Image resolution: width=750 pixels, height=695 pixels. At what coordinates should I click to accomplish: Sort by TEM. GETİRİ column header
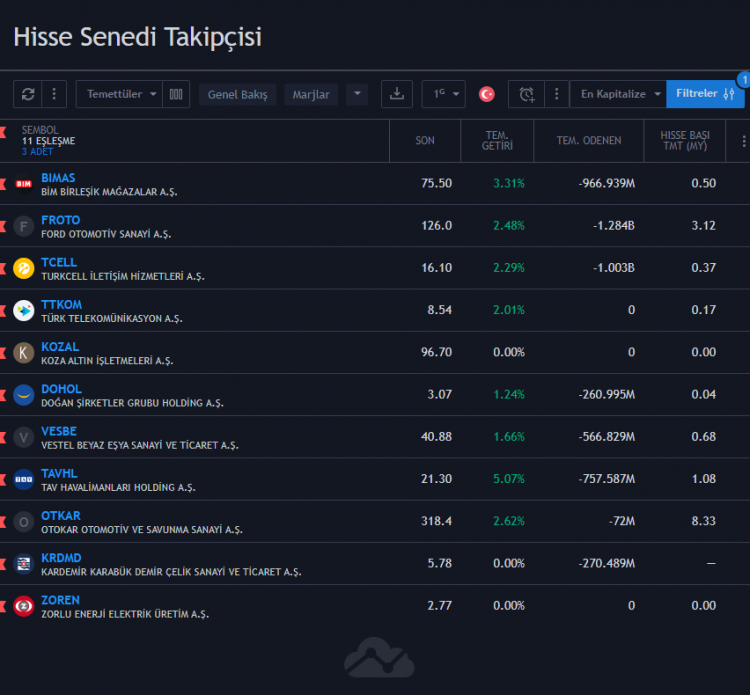click(497, 141)
